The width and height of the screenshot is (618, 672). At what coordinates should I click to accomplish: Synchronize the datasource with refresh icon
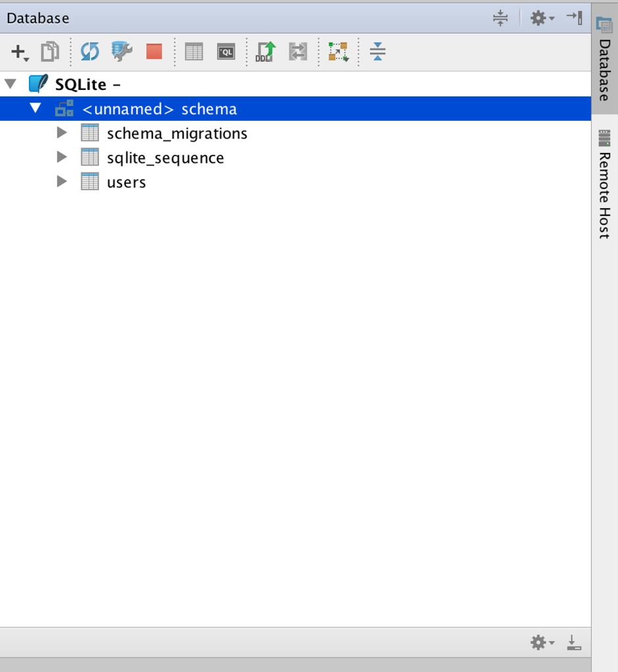(90, 52)
